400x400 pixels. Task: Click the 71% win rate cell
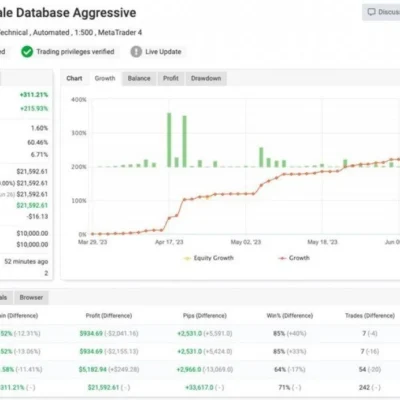coord(284,387)
